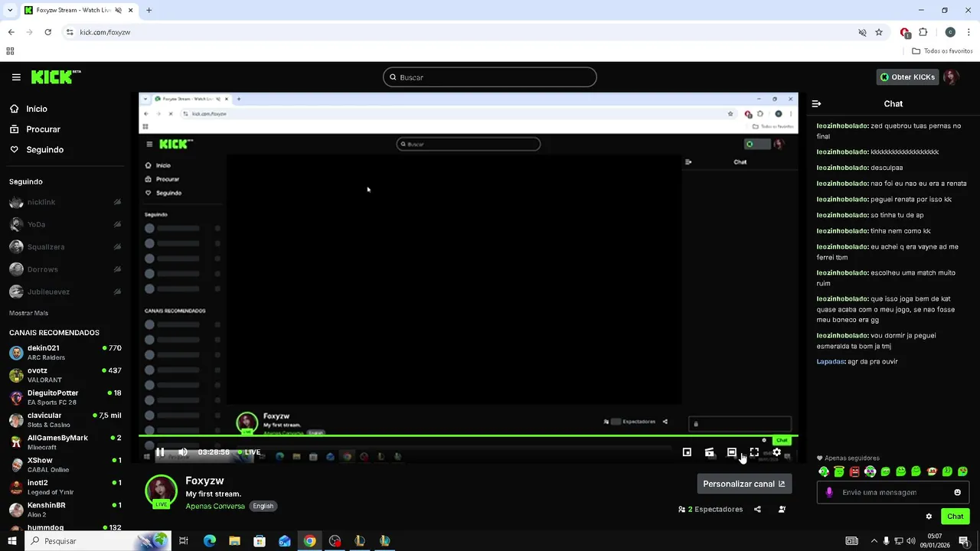Open the emoji picker in message box
Screen dimensions: 980x551
click(957, 492)
